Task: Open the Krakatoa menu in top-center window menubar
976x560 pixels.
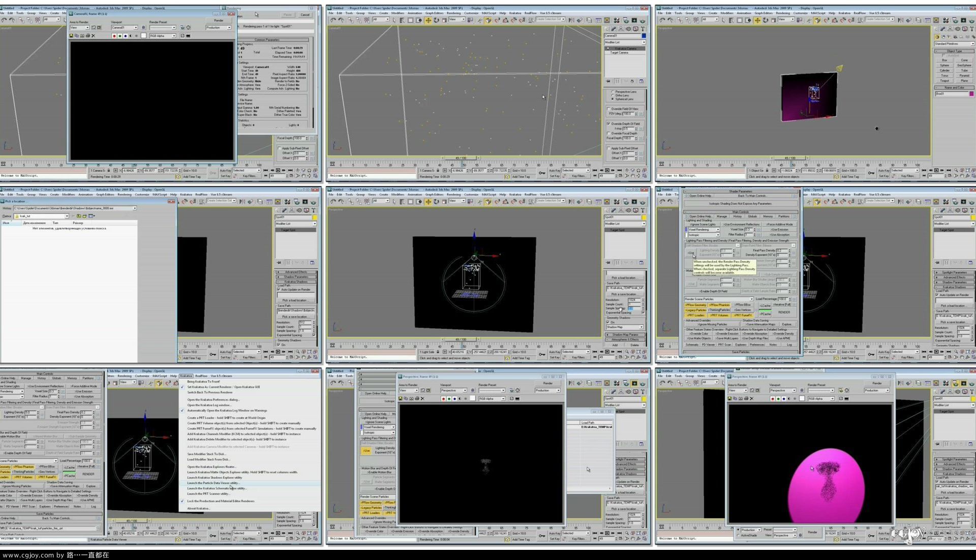Action: (x=515, y=13)
